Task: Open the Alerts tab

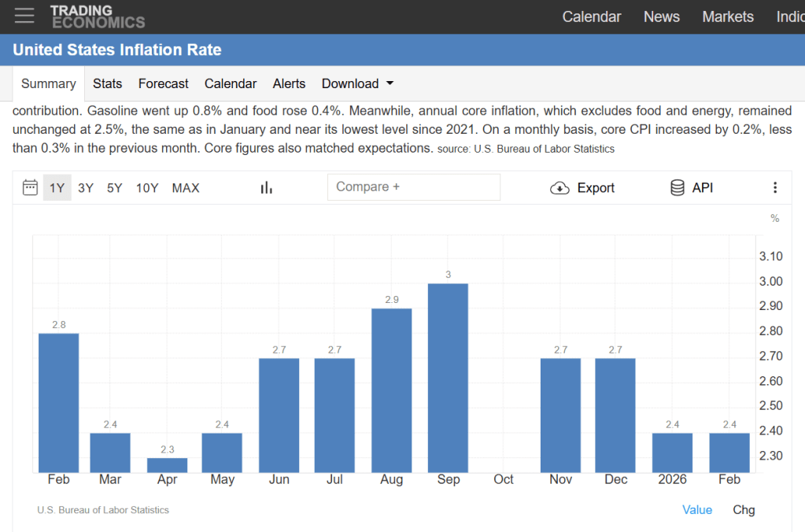Action: (x=289, y=83)
